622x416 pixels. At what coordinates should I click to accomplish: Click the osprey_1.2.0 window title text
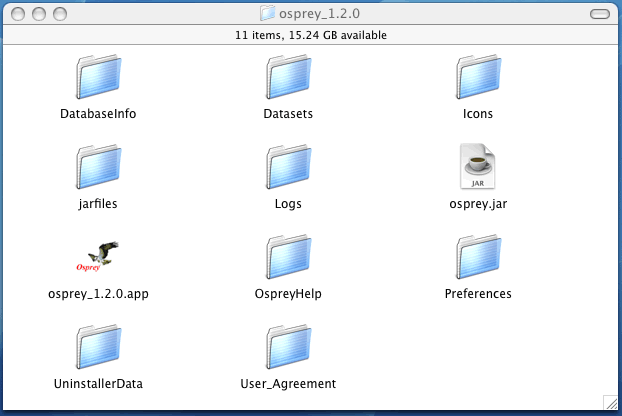pos(320,13)
